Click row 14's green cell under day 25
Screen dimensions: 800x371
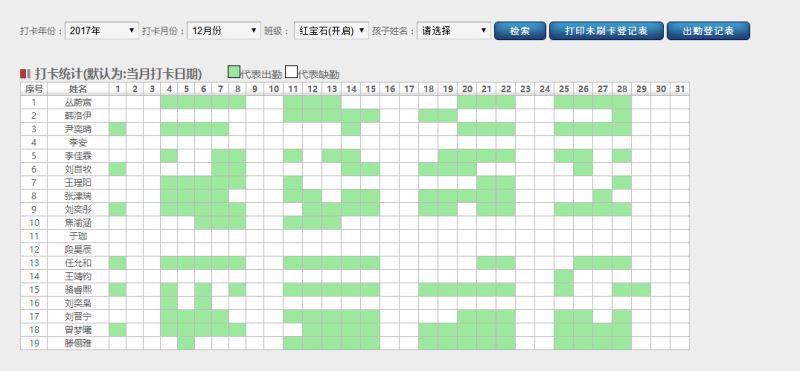coord(564,276)
